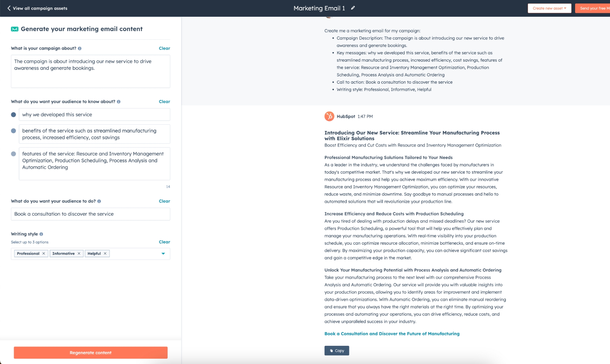Click the info icon next to Writing style
The height and width of the screenshot is (364, 610).
click(x=41, y=234)
